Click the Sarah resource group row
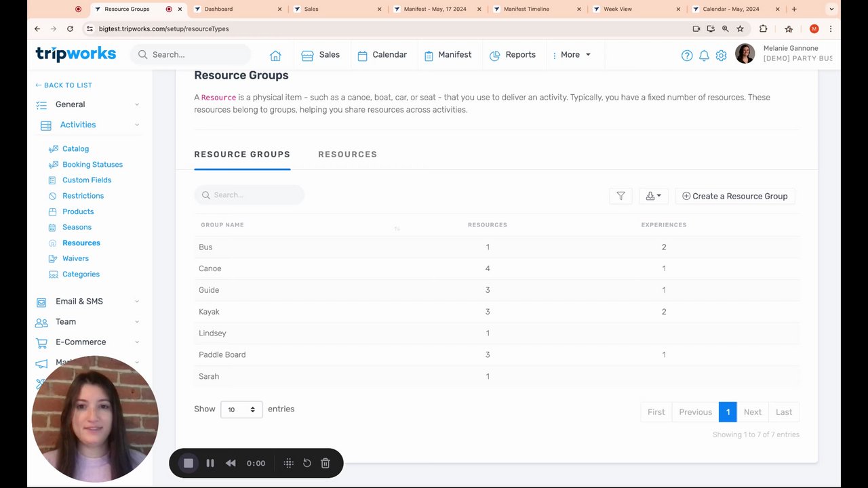 click(497, 376)
